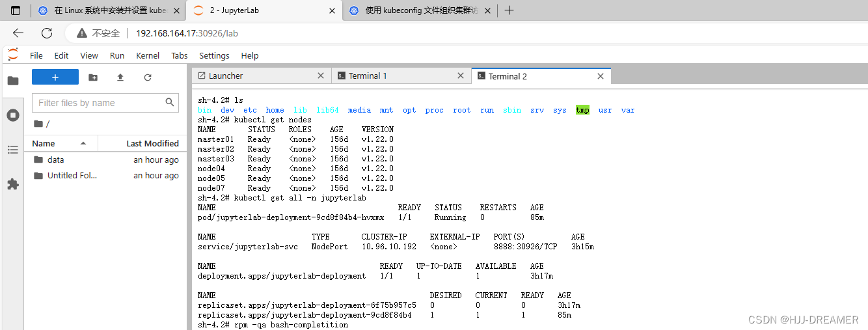Click the 10.96.10.192 cluster IP
868x330 pixels.
tap(389, 247)
